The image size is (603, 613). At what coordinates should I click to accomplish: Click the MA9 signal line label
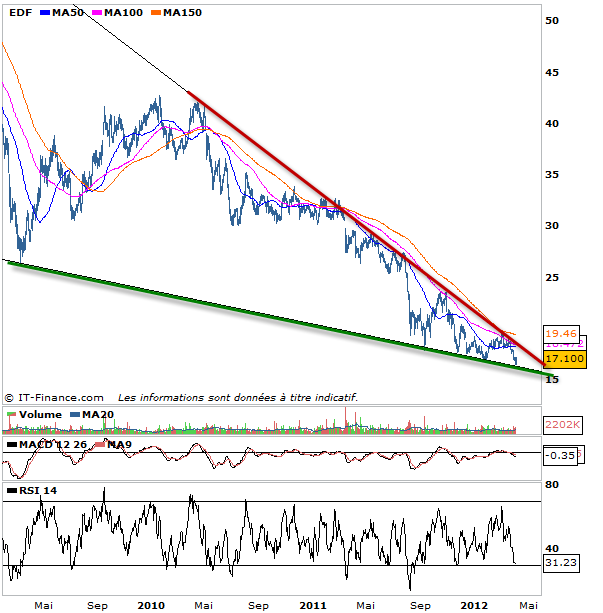click(x=119, y=444)
